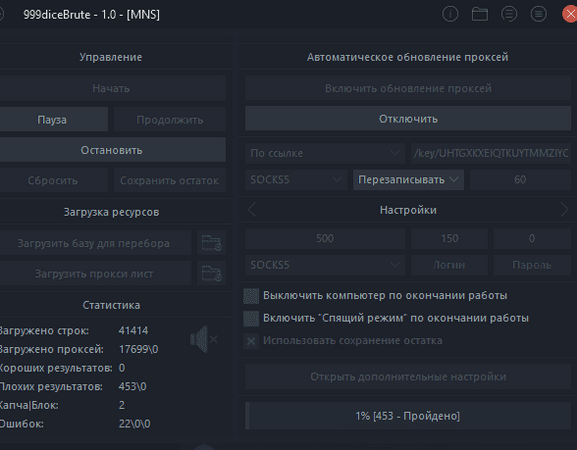Image resolution: width=577 pixels, height=450 pixels.
Task: Open дополнительные настройки button
Action: pyautogui.click(x=408, y=377)
